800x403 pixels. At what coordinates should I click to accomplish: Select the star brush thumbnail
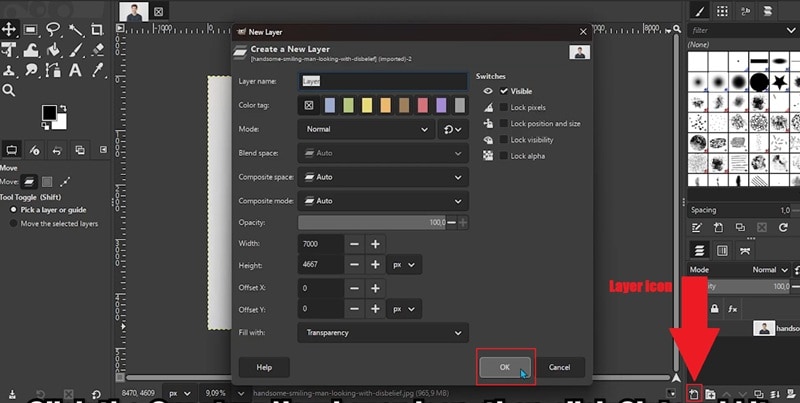pyautogui.click(x=779, y=82)
